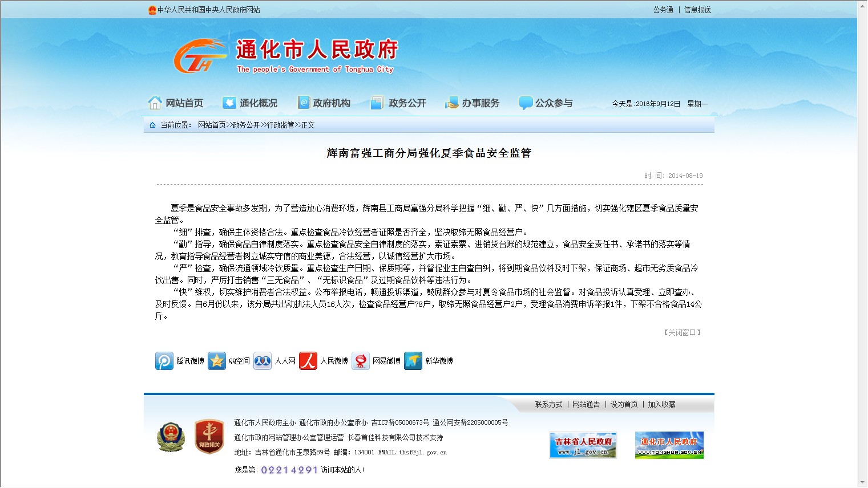This screenshot has width=868, height=488.
Task: Click the Tonghua government TH logo
Action: click(200, 56)
